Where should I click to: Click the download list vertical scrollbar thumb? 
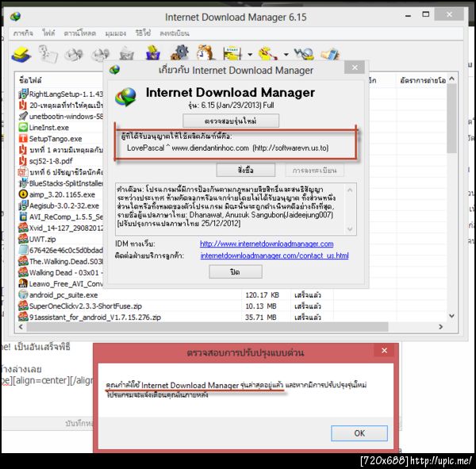point(451,118)
